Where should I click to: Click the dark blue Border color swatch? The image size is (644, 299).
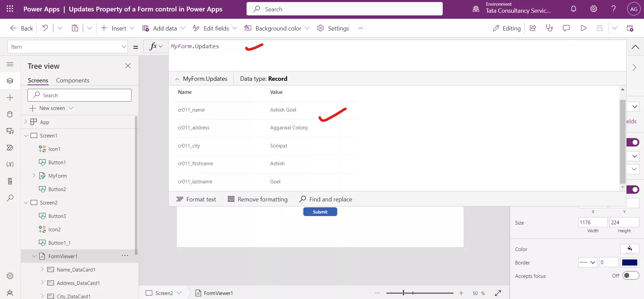pyautogui.click(x=630, y=262)
